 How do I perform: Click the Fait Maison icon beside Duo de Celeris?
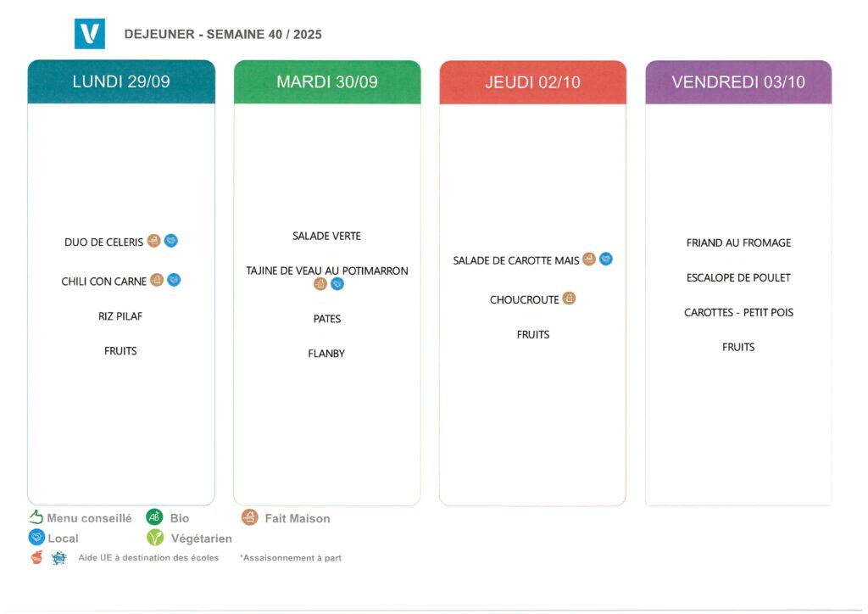pyautogui.click(x=153, y=241)
